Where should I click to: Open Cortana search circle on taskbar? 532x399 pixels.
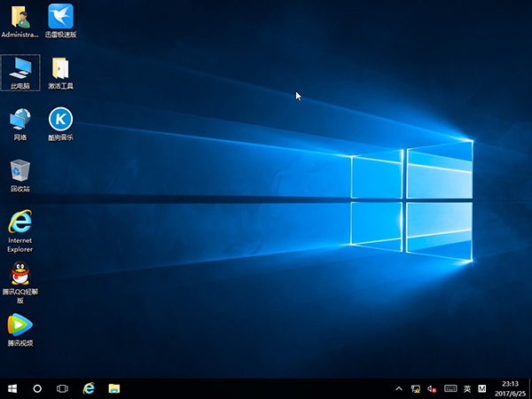point(37,388)
